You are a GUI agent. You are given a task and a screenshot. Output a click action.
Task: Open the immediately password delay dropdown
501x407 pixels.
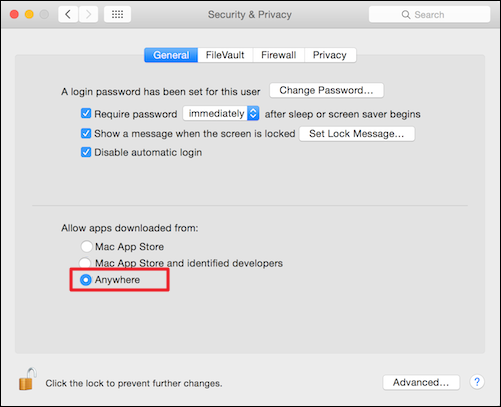pos(221,113)
